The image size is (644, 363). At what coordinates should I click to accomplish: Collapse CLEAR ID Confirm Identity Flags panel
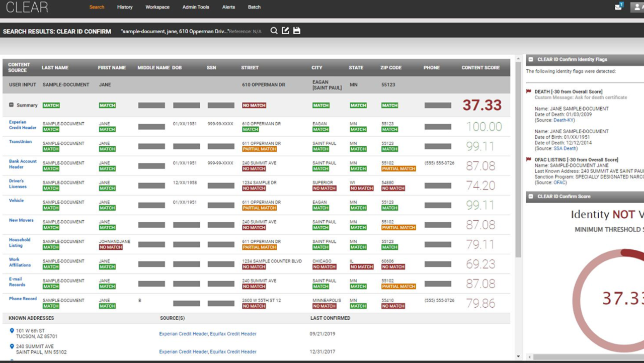tap(531, 59)
